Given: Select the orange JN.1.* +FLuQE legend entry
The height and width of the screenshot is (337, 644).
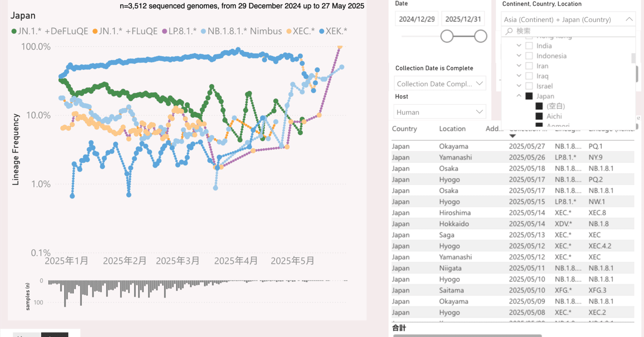Looking at the screenshot, I should [x=125, y=31].
